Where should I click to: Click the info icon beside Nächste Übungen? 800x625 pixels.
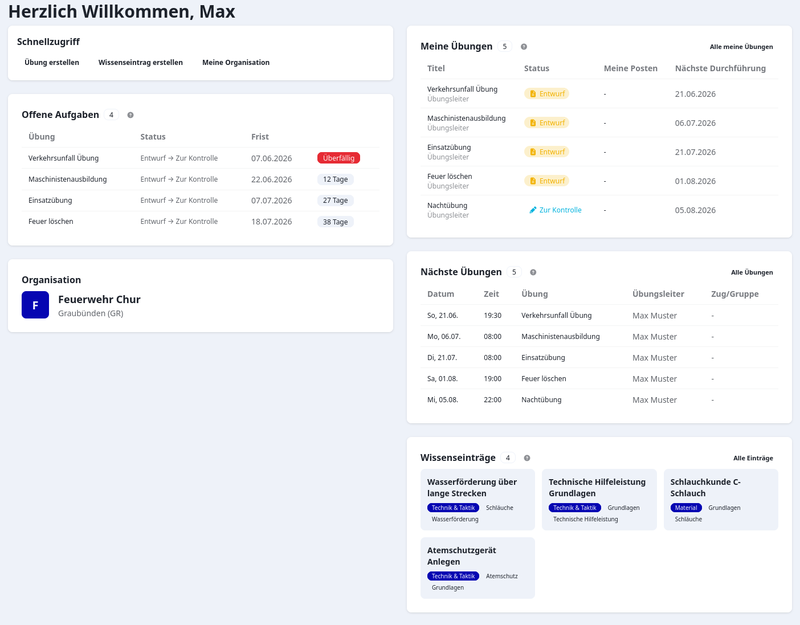click(533, 272)
